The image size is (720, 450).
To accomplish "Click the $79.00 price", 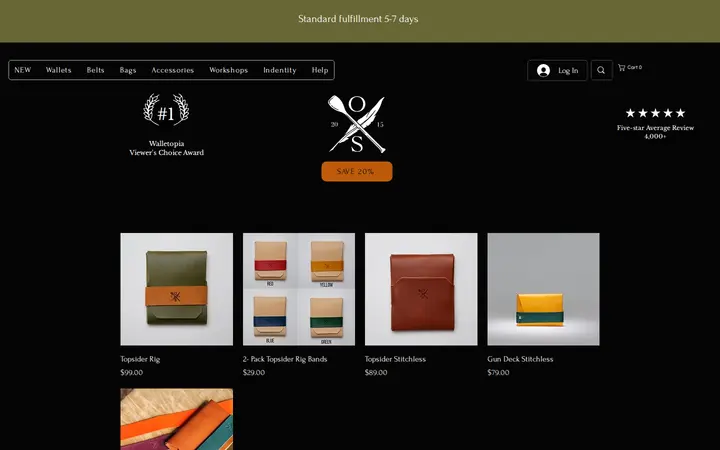I will click(498, 372).
